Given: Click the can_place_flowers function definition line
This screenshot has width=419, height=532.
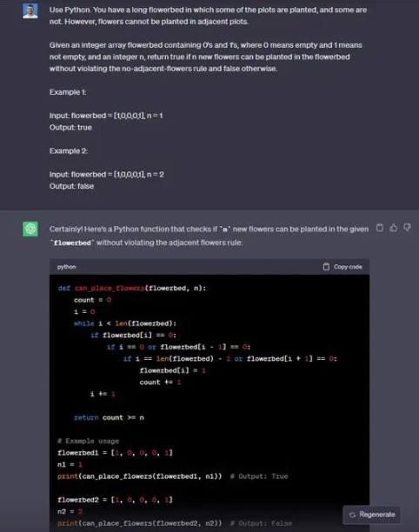Looking at the screenshot, I should (131, 288).
